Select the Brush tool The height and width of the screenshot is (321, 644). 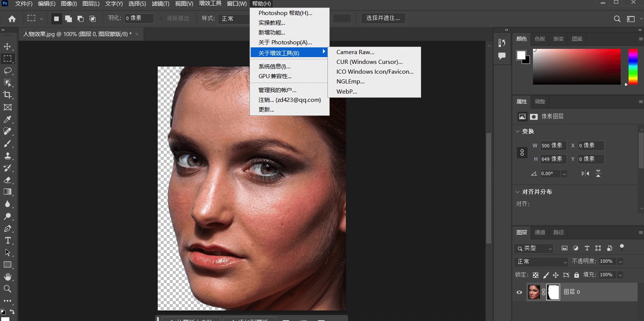click(x=8, y=144)
